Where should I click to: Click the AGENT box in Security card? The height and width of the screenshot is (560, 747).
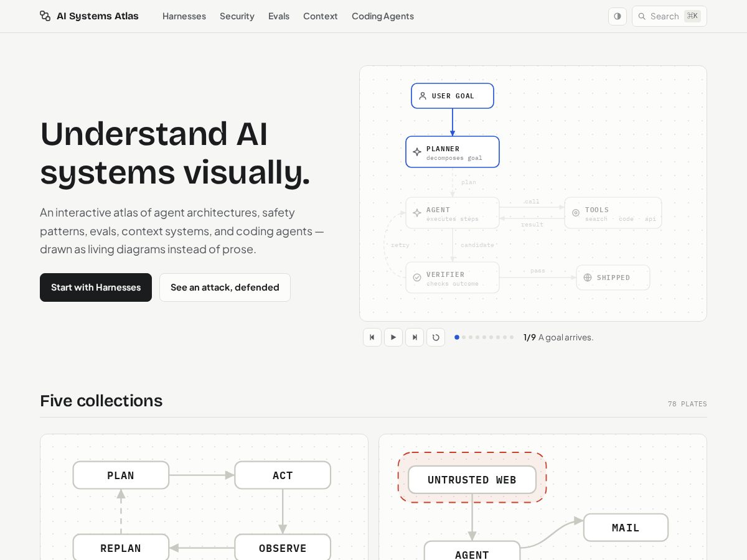472,551
